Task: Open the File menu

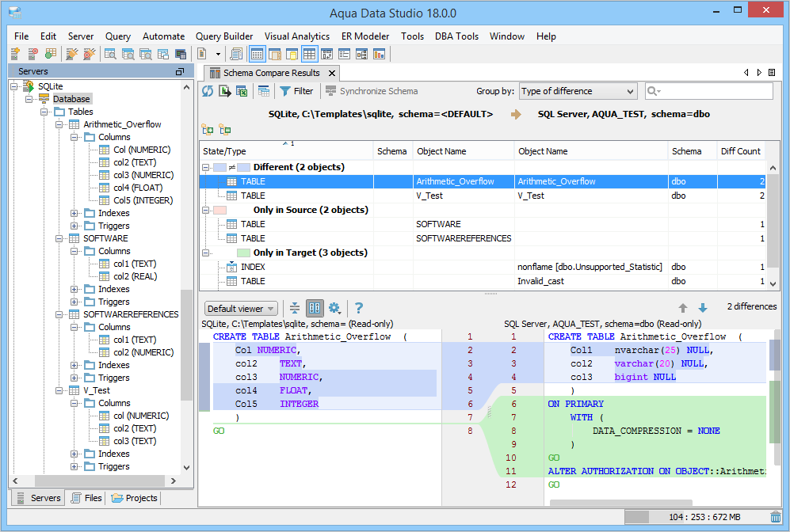Action: pos(21,36)
